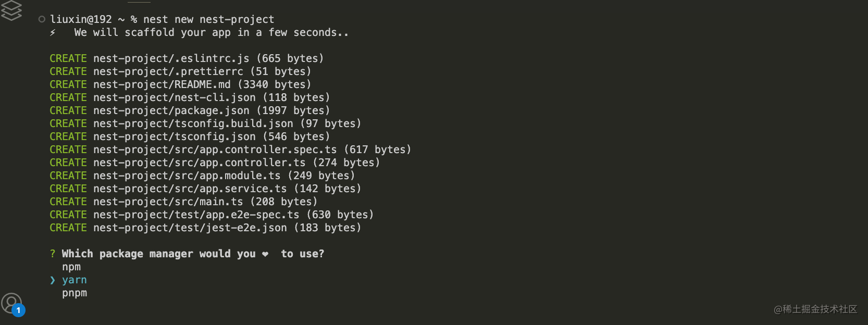
Task: Click the cyan arrow pointer beside yarn
Action: tap(53, 280)
